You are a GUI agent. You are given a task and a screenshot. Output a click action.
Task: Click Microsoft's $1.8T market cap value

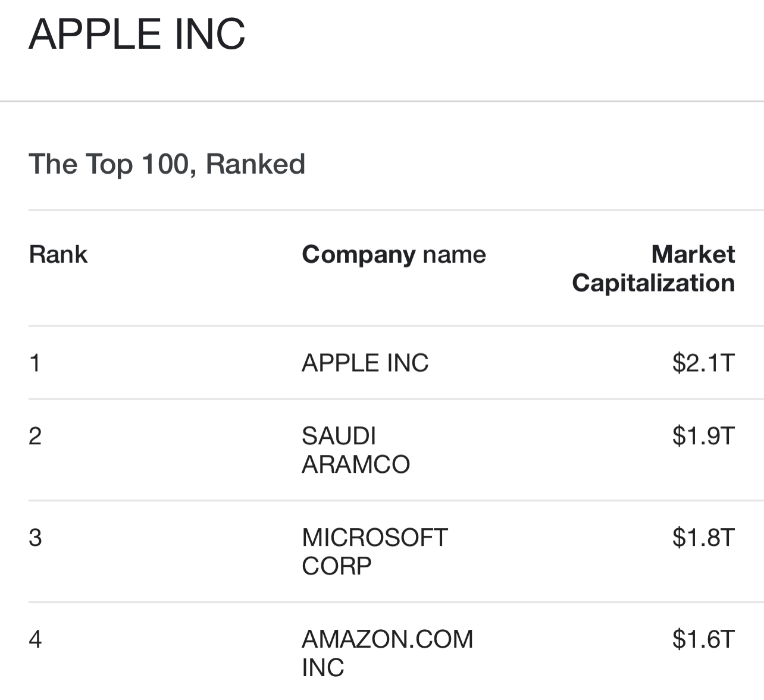tap(703, 538)
